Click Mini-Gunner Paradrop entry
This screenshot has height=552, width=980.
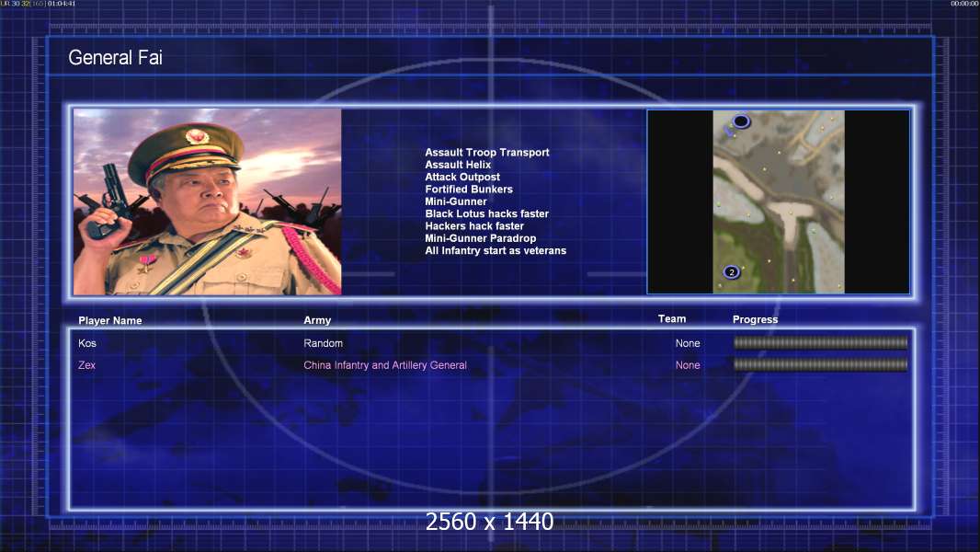coord(480,238)
